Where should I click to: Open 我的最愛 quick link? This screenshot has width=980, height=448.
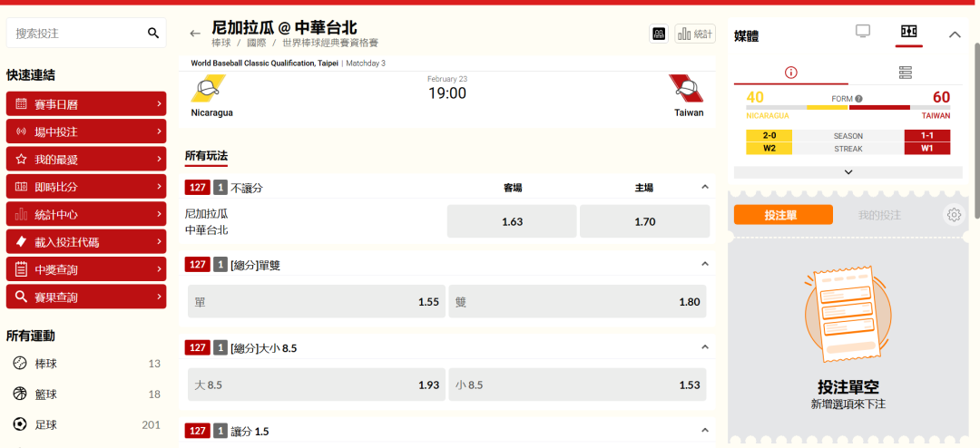(x=86, y=160)
